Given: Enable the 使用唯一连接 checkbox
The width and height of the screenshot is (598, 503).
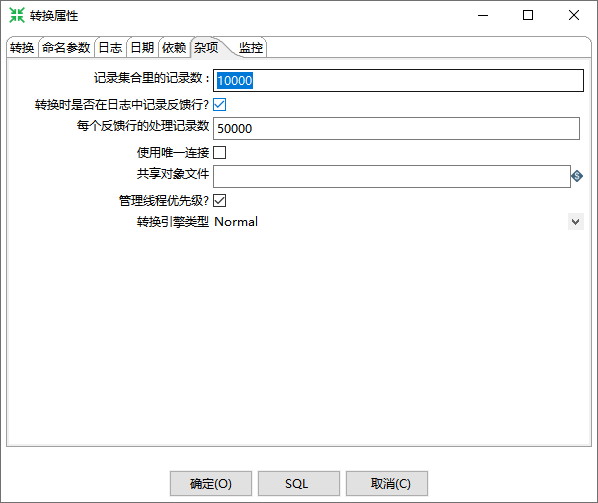Looking at the screenshot, I should pyautogui.click(x=219, y=153).
